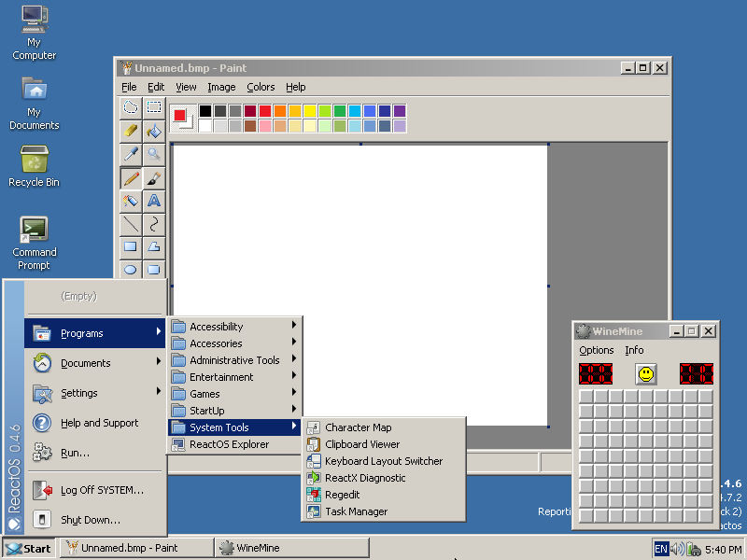Choose the Eraser tool in Paint
Image resolution: width=747 pixels, height=560 pixels.
click(x=131, y=131)
